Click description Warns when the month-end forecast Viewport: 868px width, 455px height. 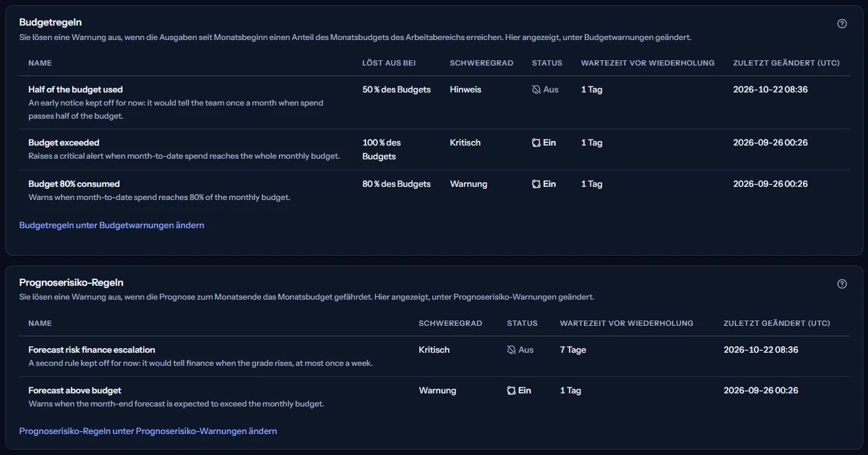pos(176,404)
